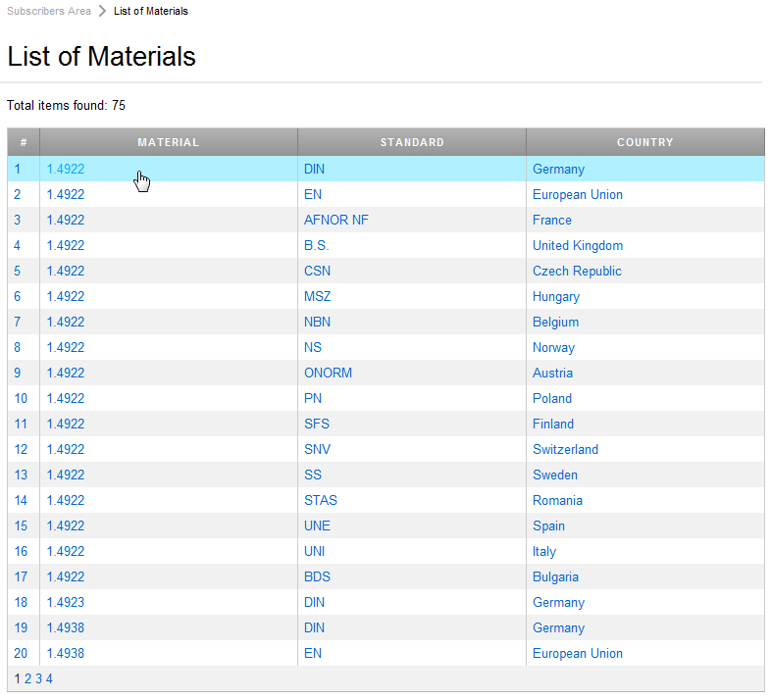Select European Union in row 2

(578, 194)
